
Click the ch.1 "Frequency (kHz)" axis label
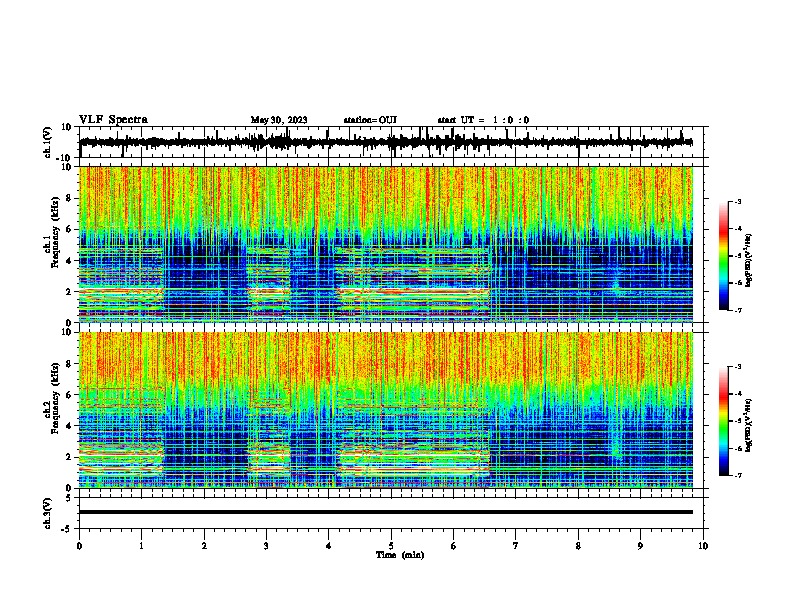pyautogui.click(x=54, y=233)
